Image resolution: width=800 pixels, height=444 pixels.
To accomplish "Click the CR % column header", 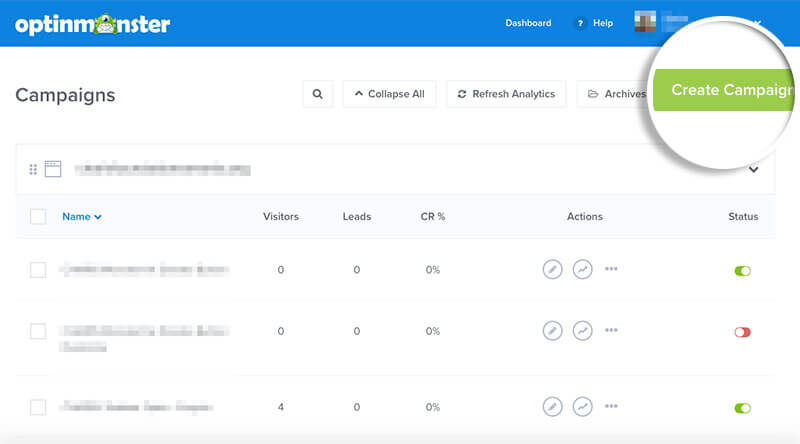I will (x=433, y=216).
